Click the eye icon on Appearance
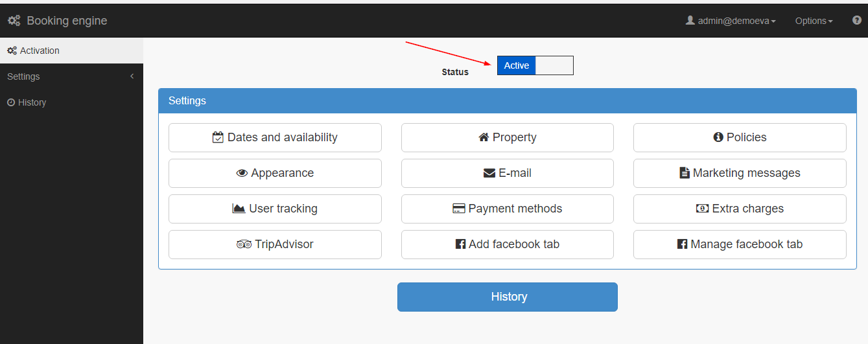Viewport: 868px width, 344px height. (242, 173)
